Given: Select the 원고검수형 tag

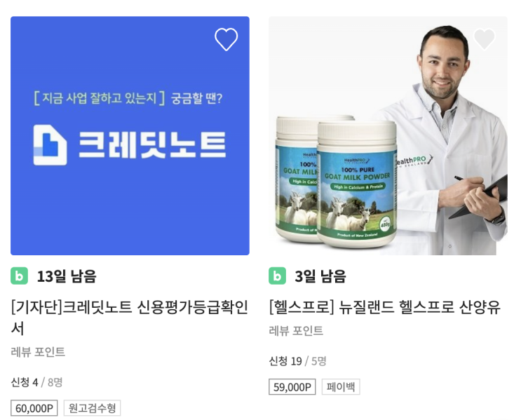Looking at the screenshot, I should coord(92,408).
